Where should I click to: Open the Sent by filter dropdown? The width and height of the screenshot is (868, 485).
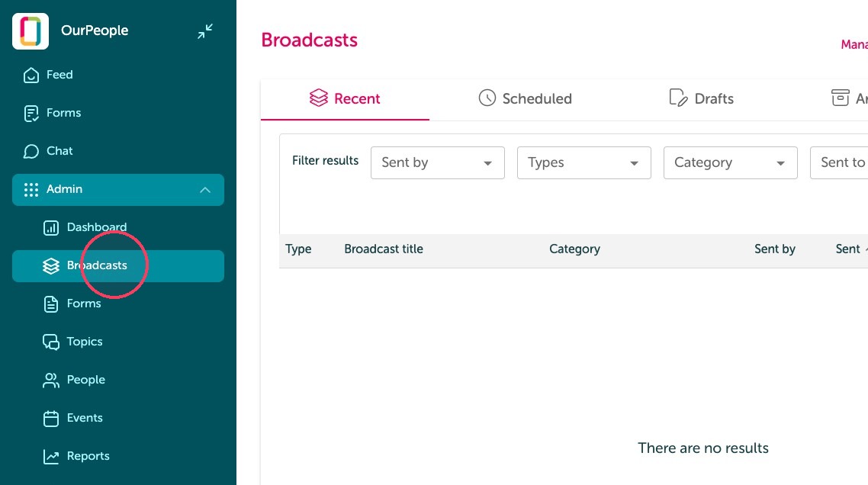[437, 162]
